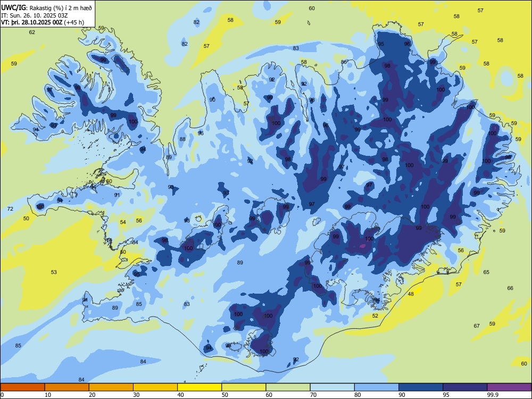Click the map value "72" off the west coast
Image resolution: width=532 pixels, height=399 pixels.
[x=10, y=209]
